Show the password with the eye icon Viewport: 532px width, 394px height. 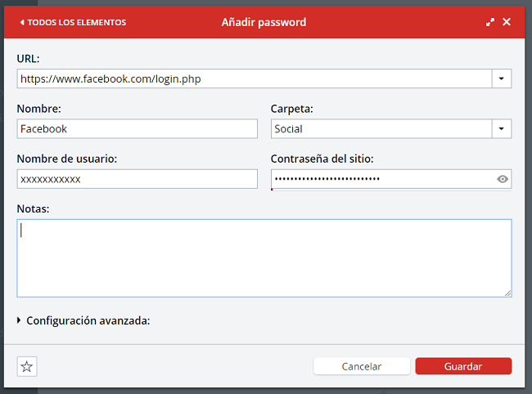(503, 179)
